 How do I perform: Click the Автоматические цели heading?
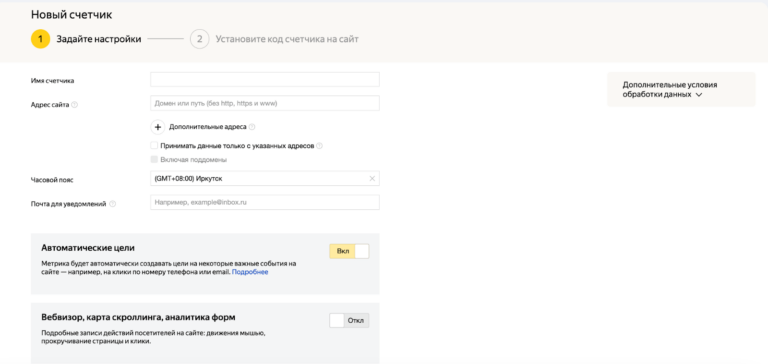pyautogui.click(x=88, y=248)
